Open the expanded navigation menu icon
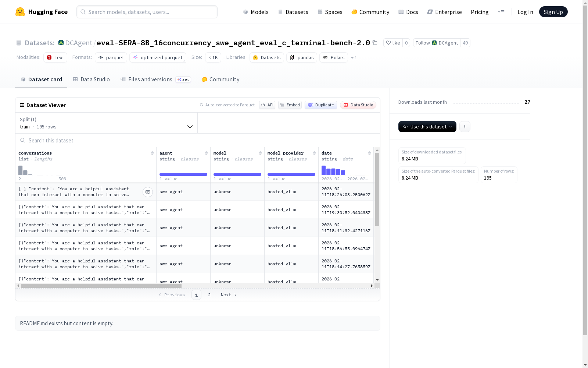 pos(501,12)
